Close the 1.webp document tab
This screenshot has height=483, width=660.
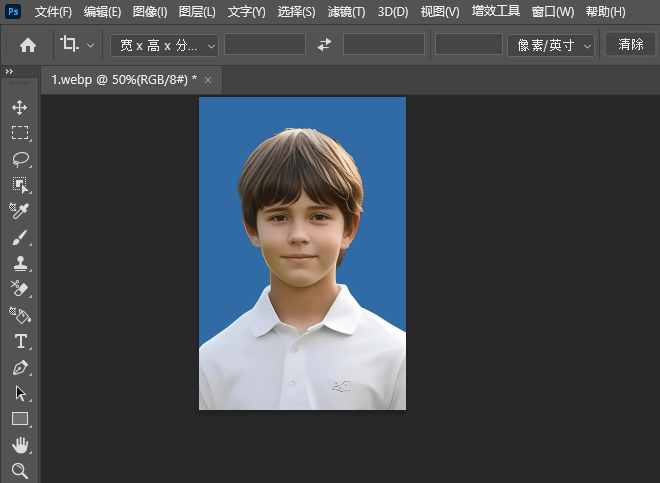click(208, 80)
